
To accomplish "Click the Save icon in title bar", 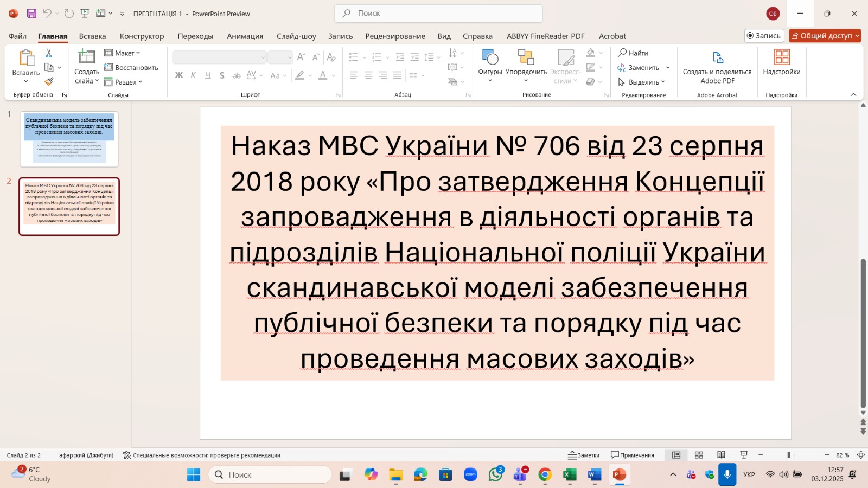I will pyautogui.click(x=31, y=14).
